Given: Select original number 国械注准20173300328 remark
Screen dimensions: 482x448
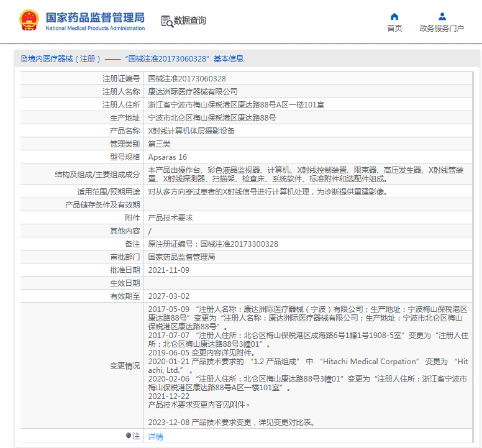Looking at the screenshot, I should point(213,244).
